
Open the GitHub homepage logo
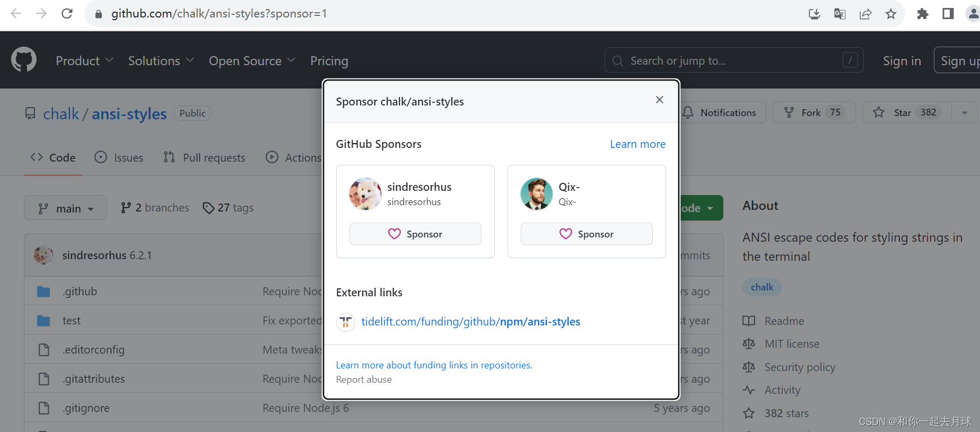(x=24, y=60)
